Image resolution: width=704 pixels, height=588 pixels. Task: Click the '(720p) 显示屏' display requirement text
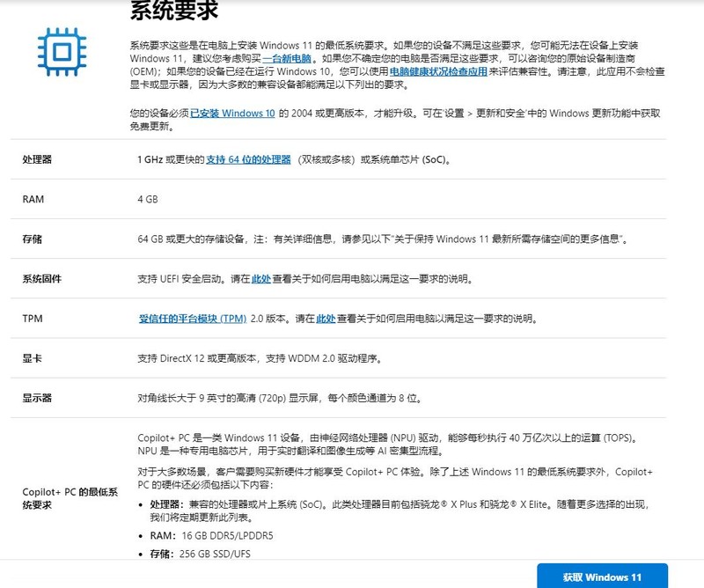289,398
